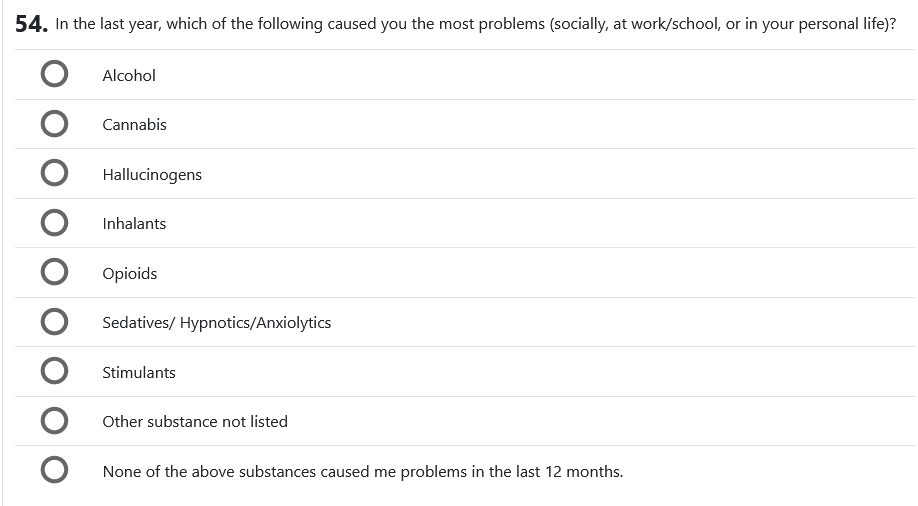
Task: Click the Opioids answer label
Action: [130, 274]
